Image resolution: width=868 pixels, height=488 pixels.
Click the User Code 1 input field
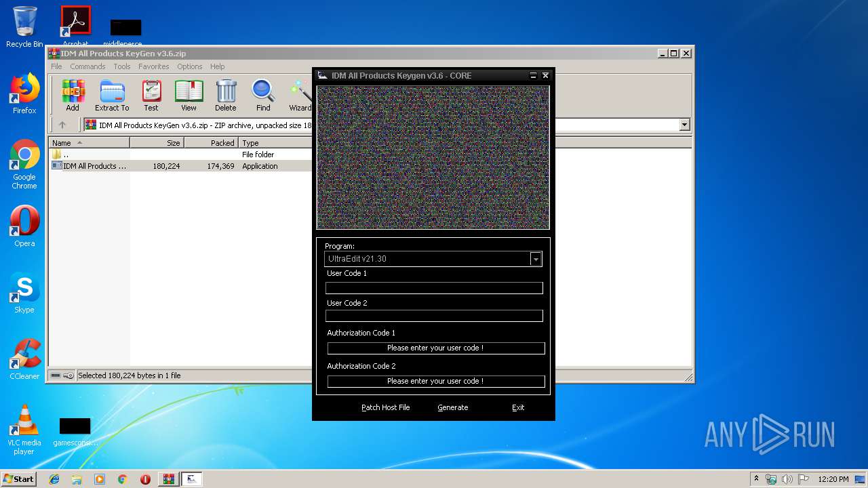coord(434,288)
